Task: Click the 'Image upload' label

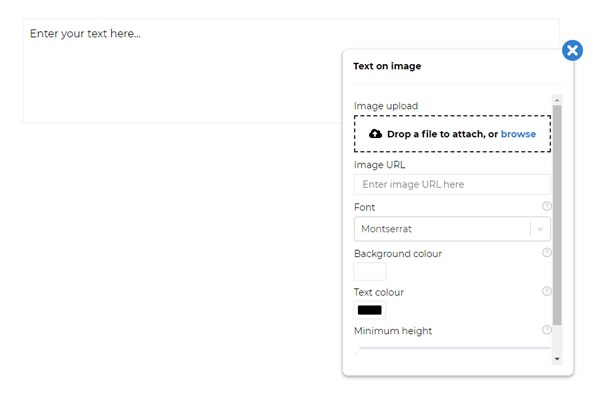Action: 386,106
